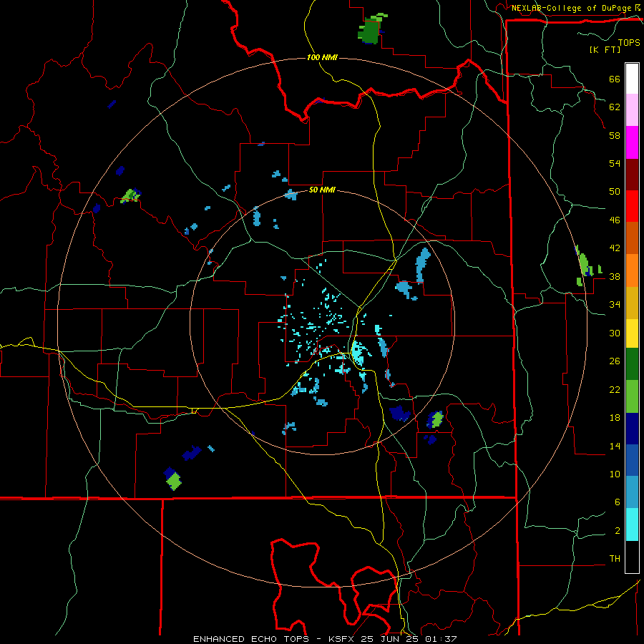This screenshot has width=644, height=644.
Task: Select the 38 legend label
Action: tap(615, 277)
